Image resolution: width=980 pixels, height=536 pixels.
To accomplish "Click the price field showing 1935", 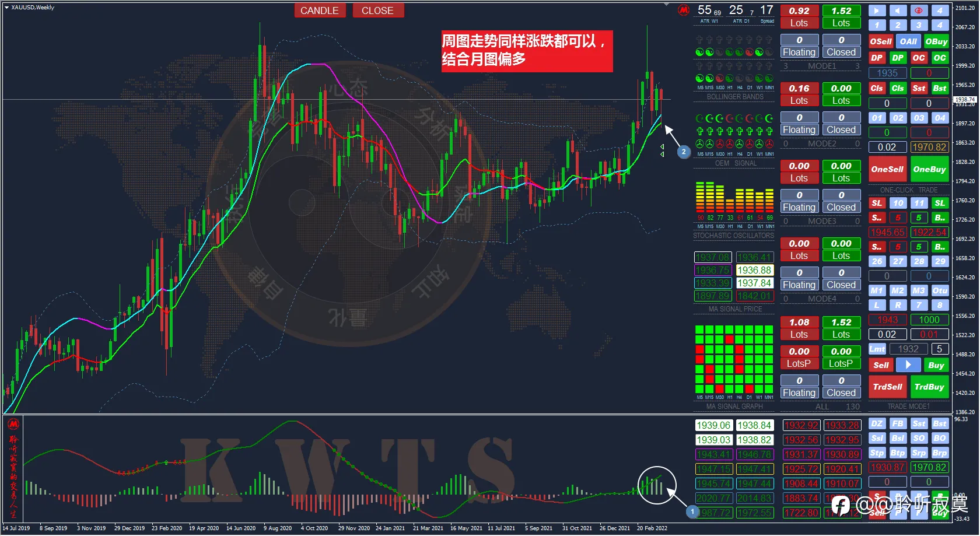I will [x=887, y=73].
